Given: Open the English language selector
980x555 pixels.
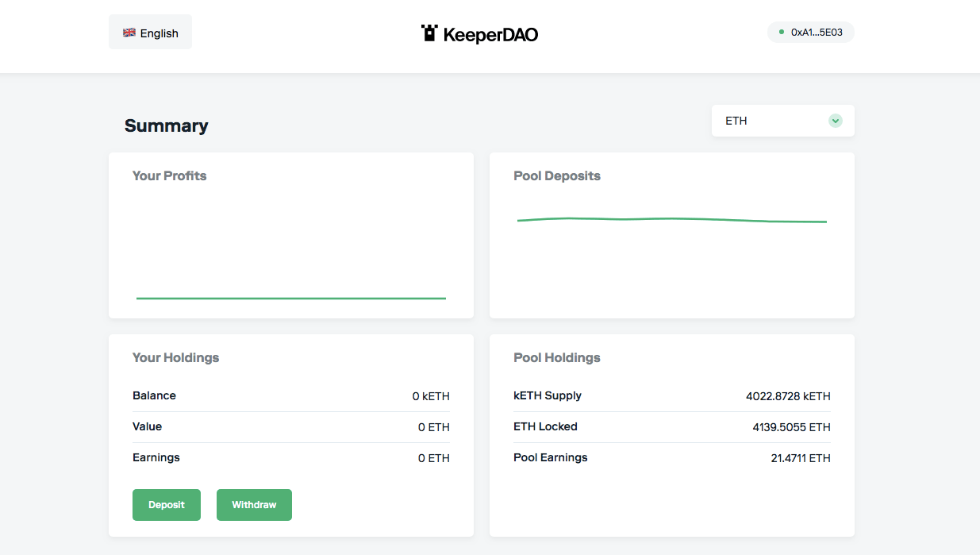Looking at the screenshot, I should coord(150,33).
